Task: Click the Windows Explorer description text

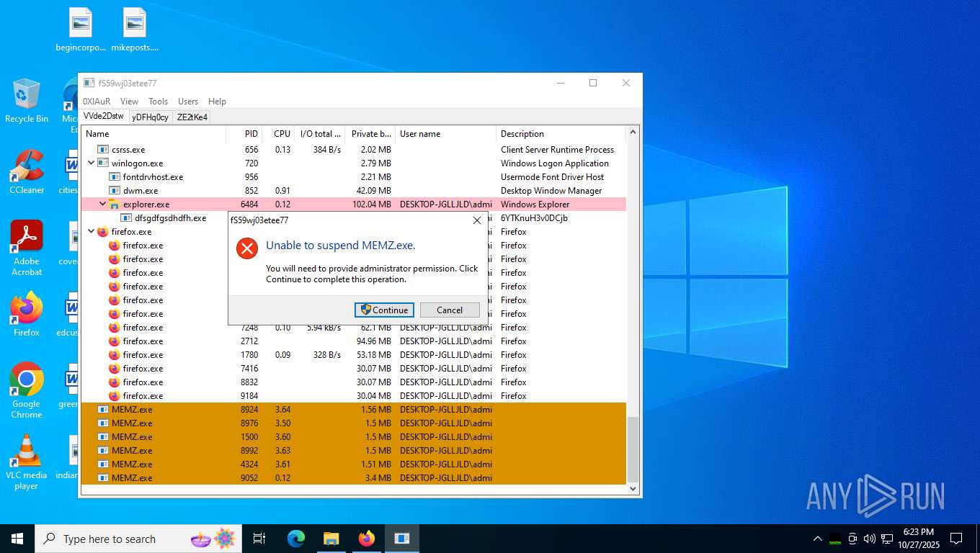Action: coord(535,204)
